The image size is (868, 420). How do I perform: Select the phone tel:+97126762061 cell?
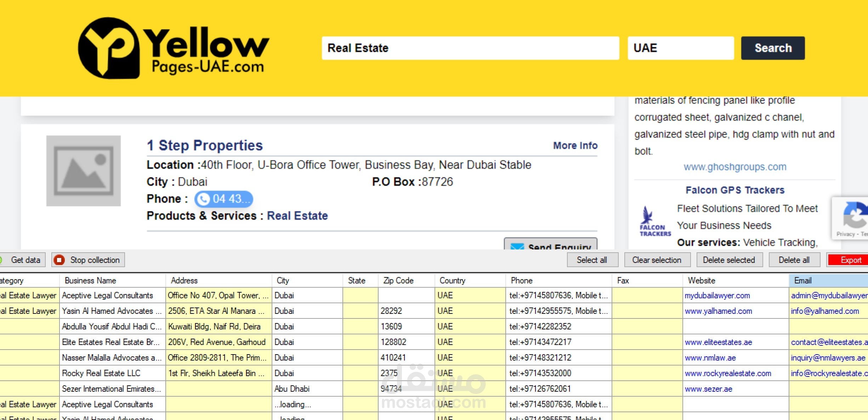click(x=559, y=389)
